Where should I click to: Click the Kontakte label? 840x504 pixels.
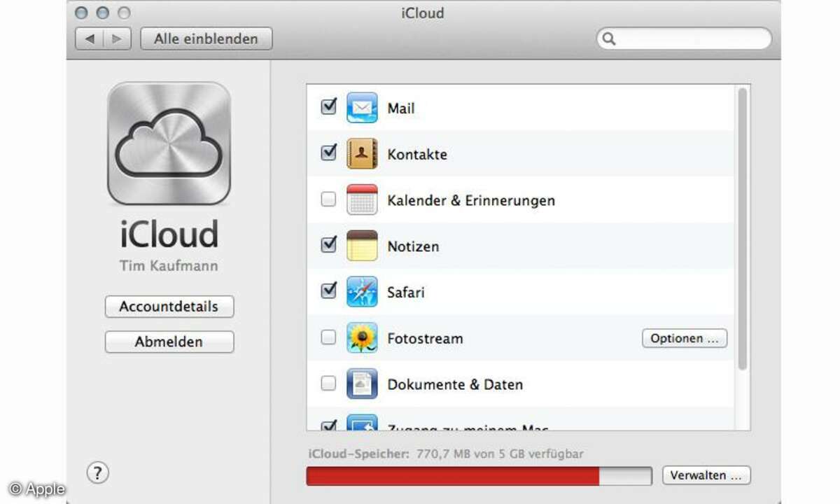pos(417,155)
